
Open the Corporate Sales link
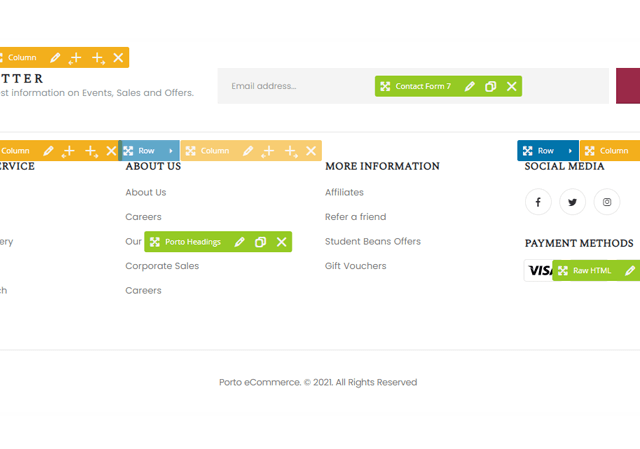(162, 266)
